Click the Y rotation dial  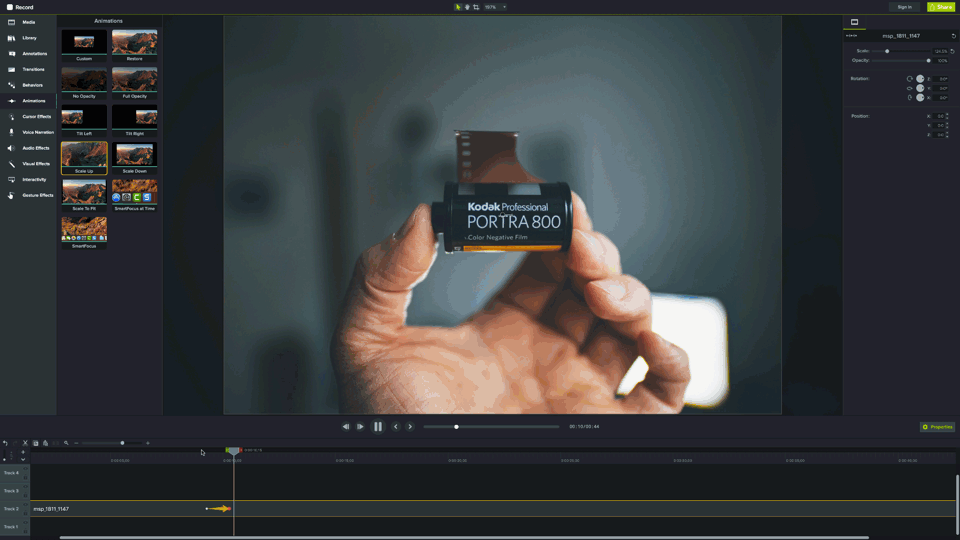(920, 88)
